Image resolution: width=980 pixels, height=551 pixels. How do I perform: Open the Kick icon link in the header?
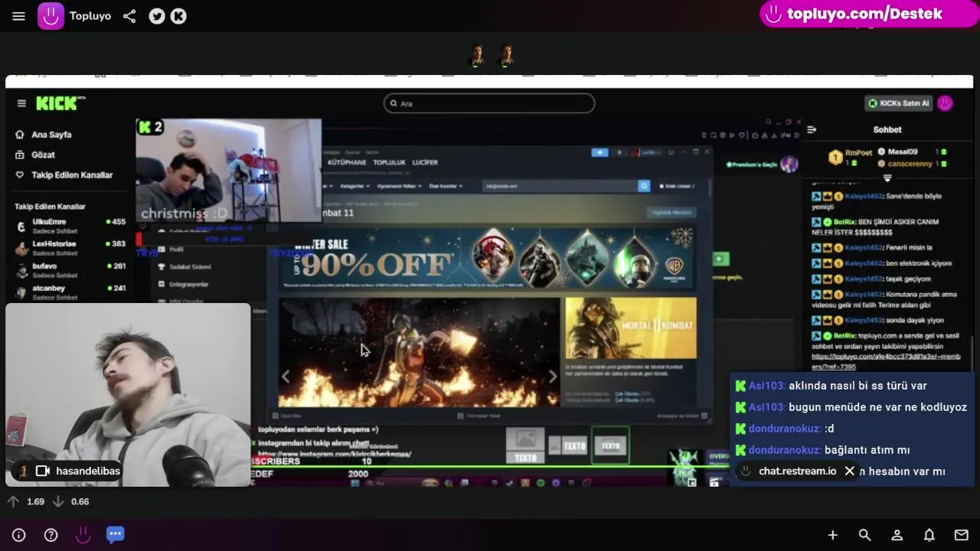pos(178,16)
